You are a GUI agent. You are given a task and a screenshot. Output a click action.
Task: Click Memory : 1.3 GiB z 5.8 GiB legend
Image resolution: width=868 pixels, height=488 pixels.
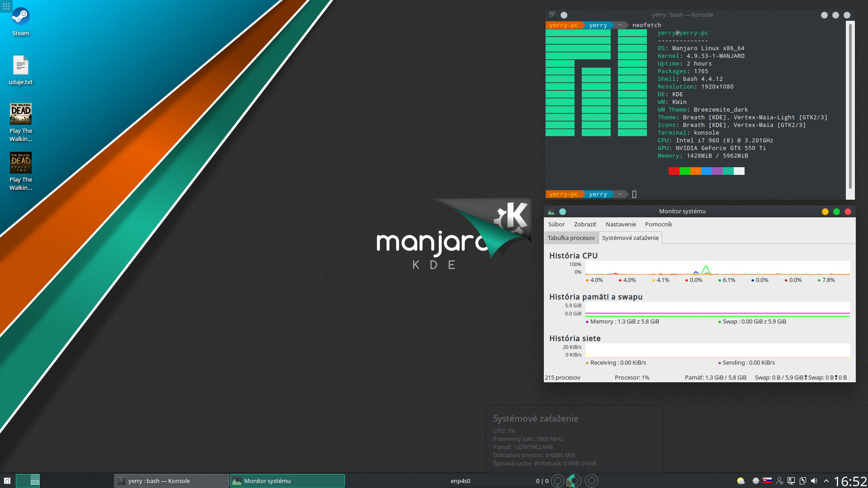pyautogui.click(x=622, y=322)
